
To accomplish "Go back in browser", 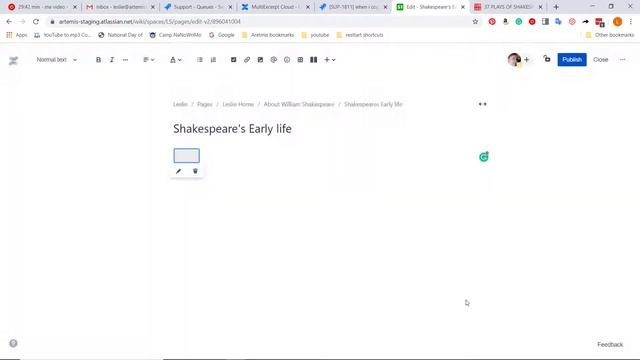I will point(9,22).
